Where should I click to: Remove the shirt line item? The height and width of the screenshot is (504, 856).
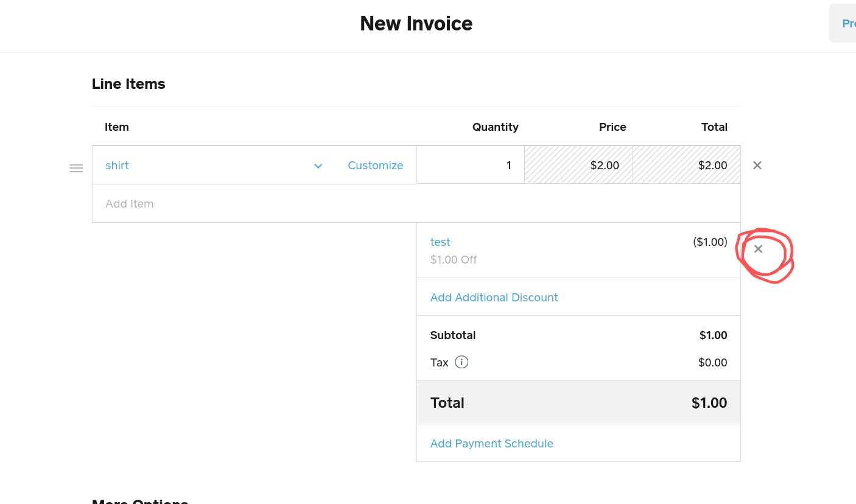[757, 166]
